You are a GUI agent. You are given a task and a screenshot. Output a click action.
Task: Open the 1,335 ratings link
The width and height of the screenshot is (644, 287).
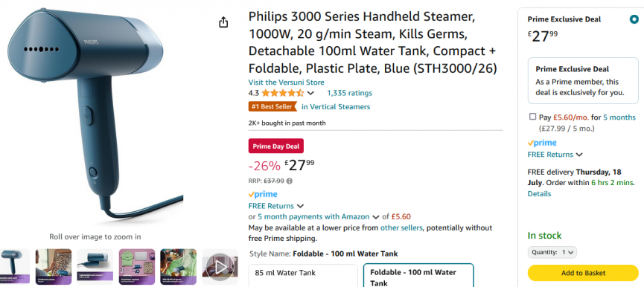349,93
